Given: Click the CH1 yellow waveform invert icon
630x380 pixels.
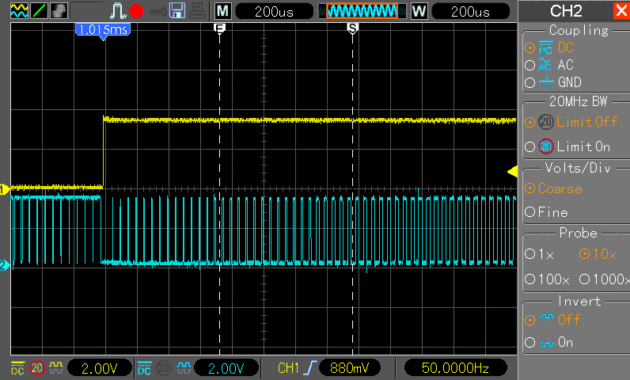Looking at the screenshot, I should [56, 367].
